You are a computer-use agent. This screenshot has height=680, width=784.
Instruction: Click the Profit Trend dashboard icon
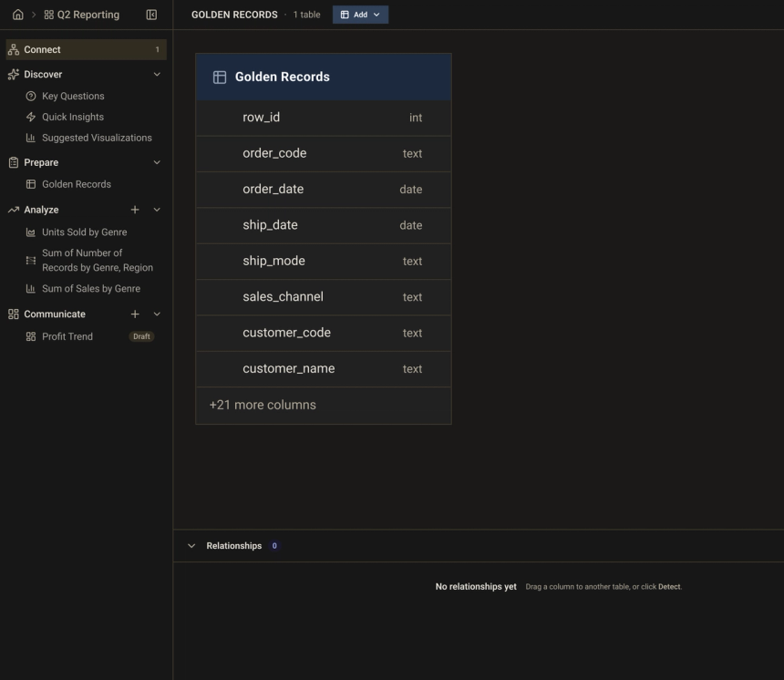click(x=30, y=336)
